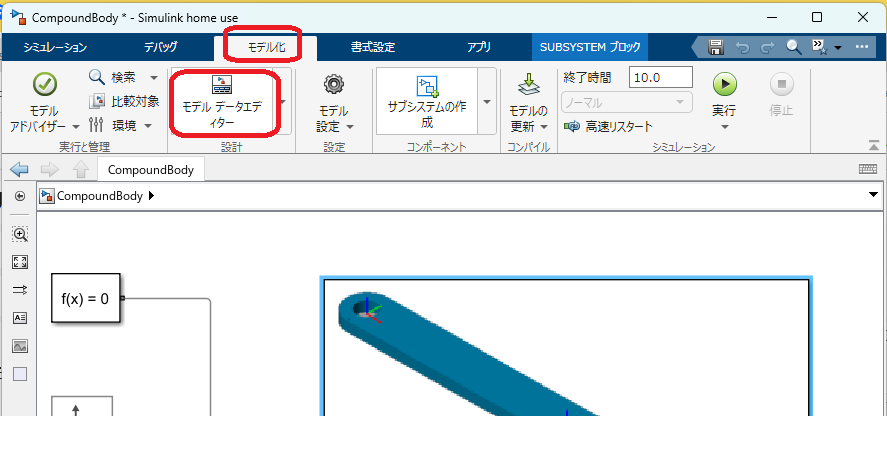Click the magnifier search icon in quick access toolbar
The width and height of the screenshot is (887, 457).
click(x=794, y=48)
